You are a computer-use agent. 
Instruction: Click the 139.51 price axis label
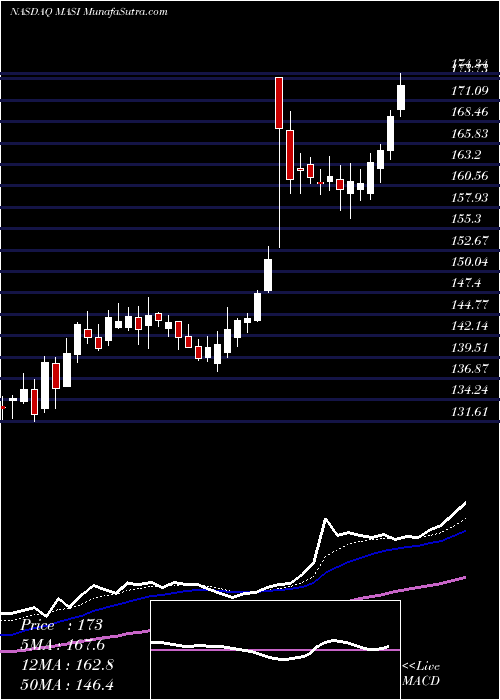pyautogui.click(x=470, y=347)
